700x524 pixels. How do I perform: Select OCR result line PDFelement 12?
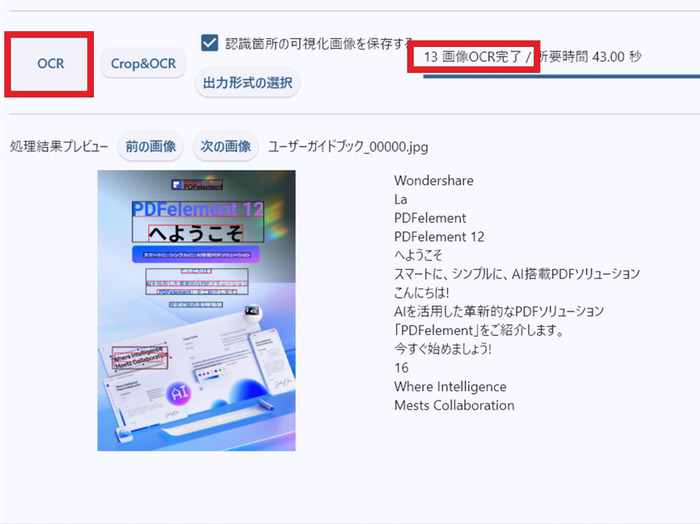click(439, 237)
